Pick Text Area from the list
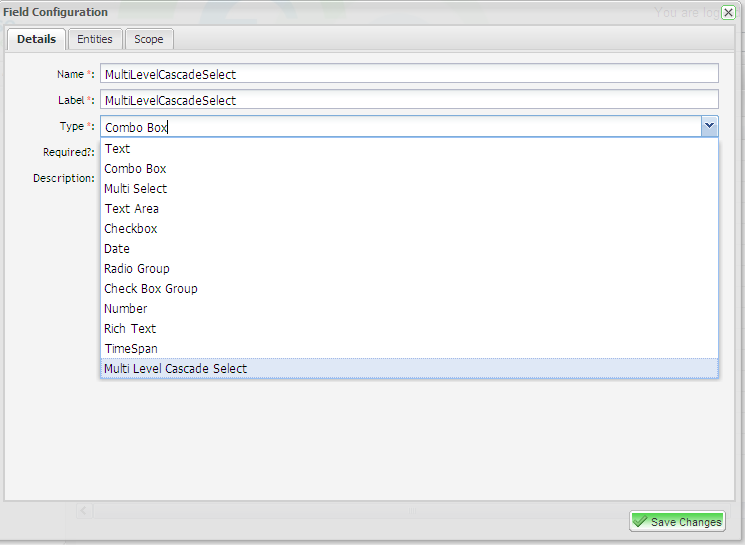This screenshot has width=745, height=545. coord(131,209)
